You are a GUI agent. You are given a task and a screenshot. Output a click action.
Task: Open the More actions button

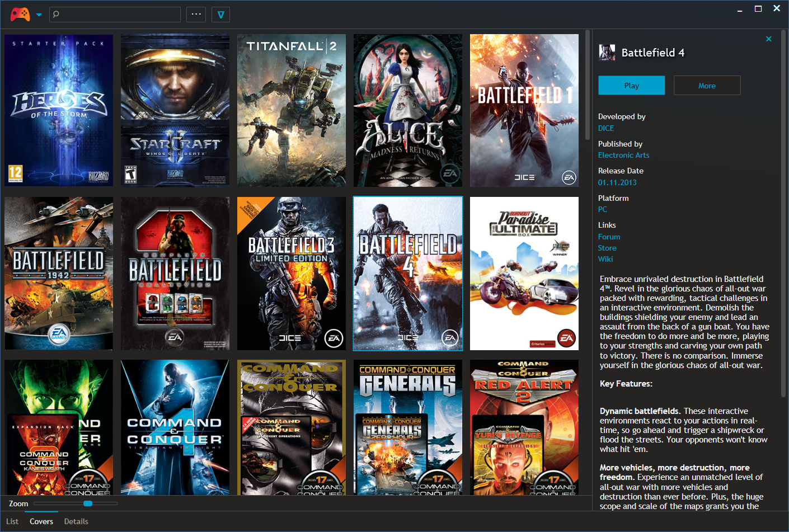[707, 86]
